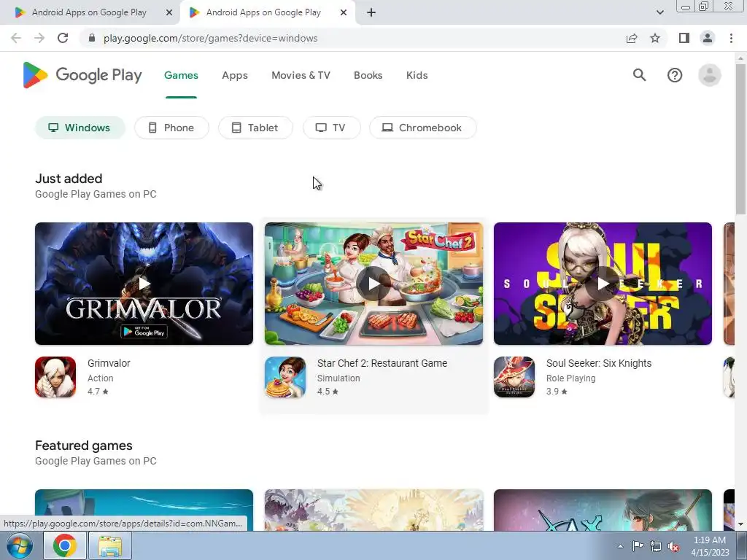Screen dimensions: 747x560
Task: Switch to the Apps section
Action: pyautogui.click(x=235, y=75)
